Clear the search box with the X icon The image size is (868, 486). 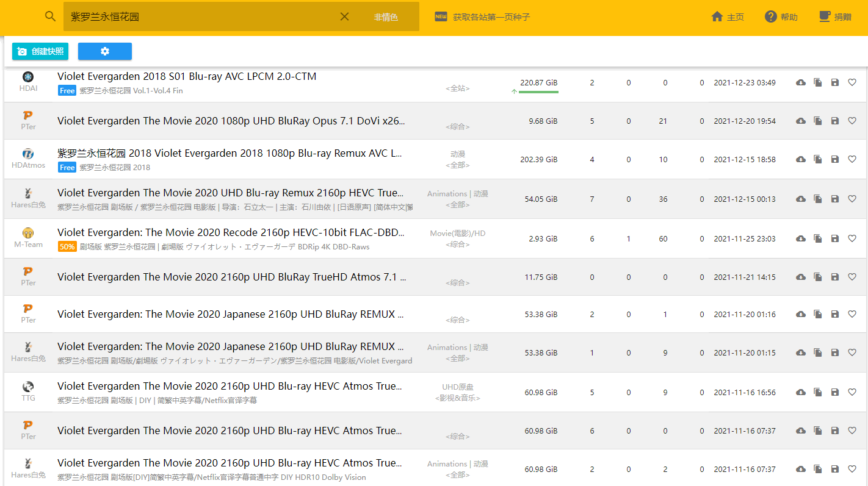[x=344, y=16]
